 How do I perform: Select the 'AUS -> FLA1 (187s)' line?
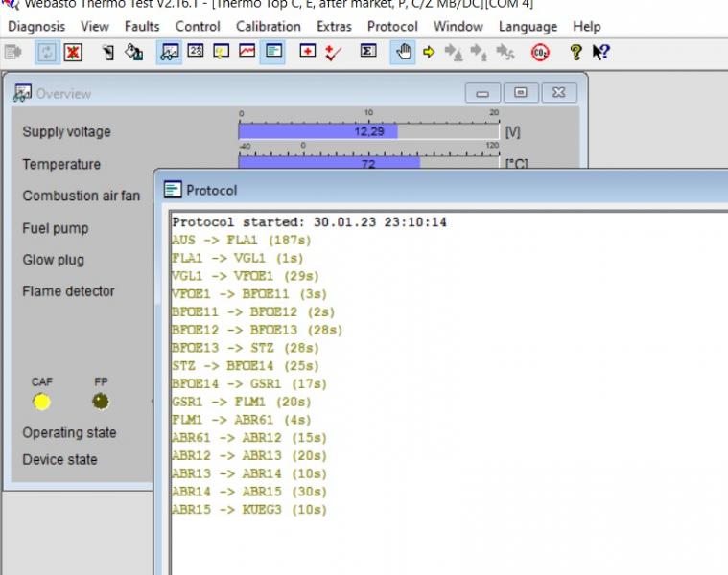(242, 241)
